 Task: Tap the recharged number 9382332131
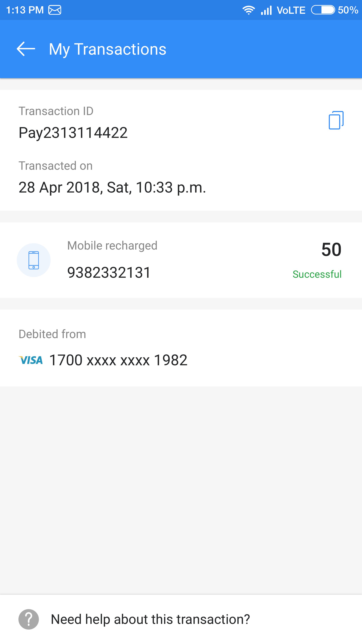tap(109, 272)
